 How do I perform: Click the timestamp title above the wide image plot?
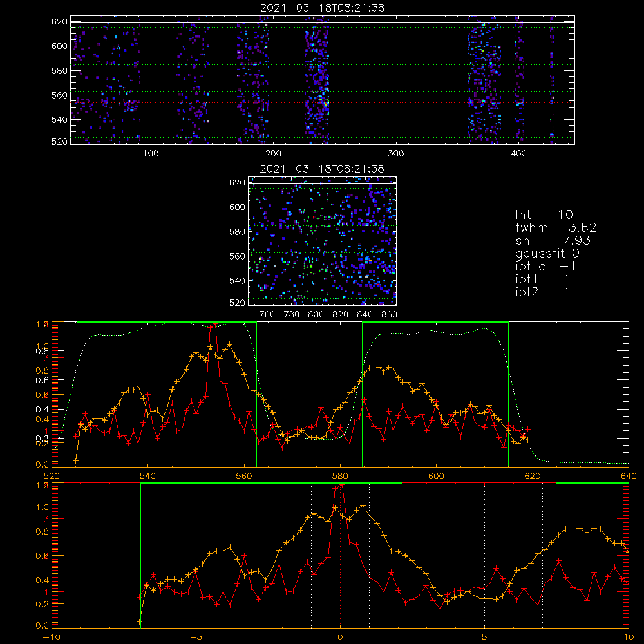[322, 8]
